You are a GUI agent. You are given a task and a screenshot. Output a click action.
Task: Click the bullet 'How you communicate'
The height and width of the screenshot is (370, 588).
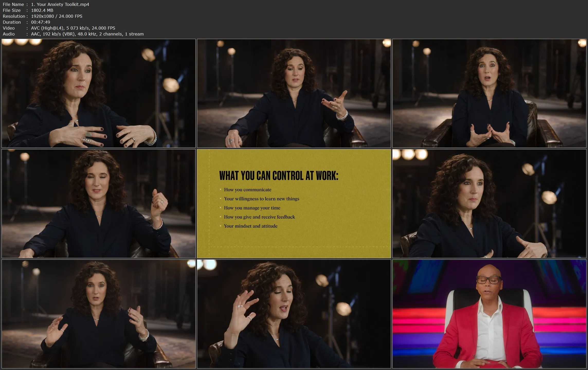click(248, 190)
